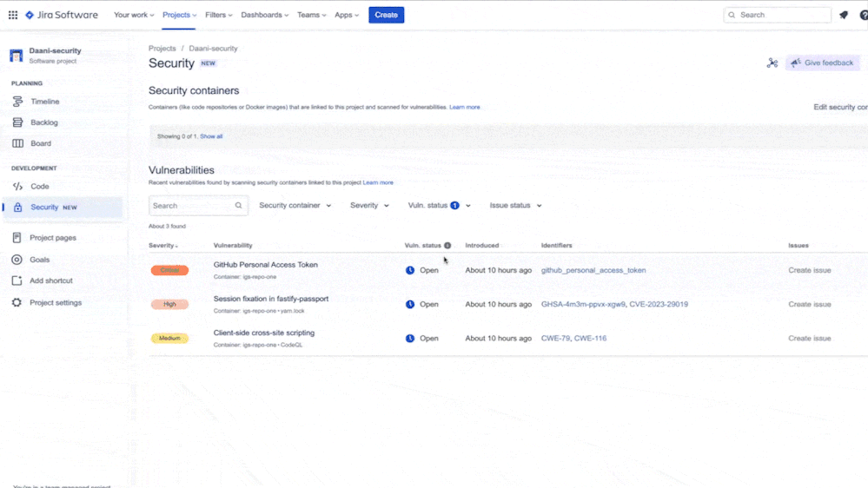Open Goals in sidebar
This screenshot has width=868, height=488.
40,260
